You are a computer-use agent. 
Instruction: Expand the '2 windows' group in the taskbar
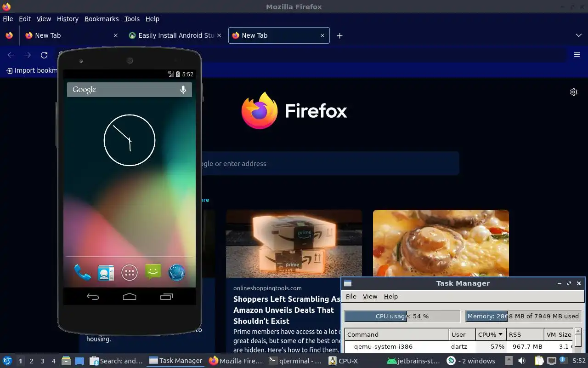tap(471, 361)
